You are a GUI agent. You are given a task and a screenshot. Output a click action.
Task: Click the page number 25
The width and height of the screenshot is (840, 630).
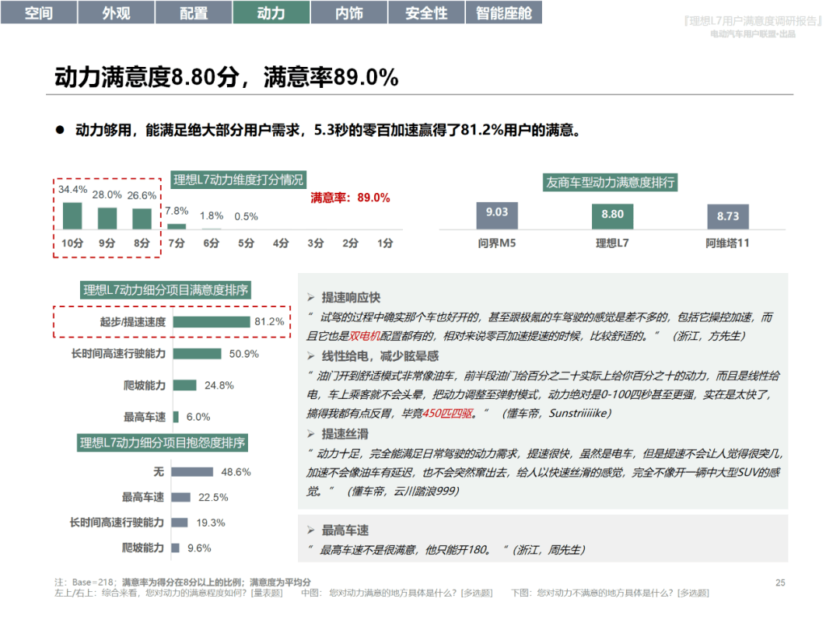coord(781,583)
